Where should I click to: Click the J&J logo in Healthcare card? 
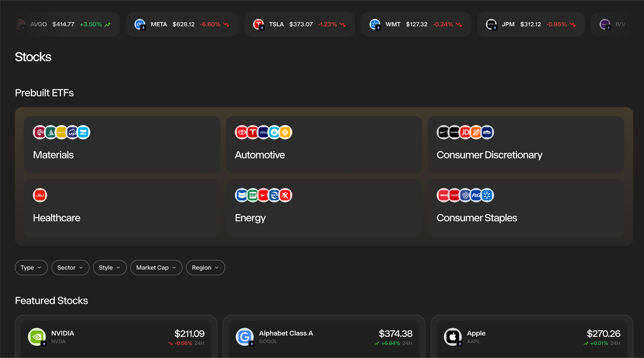tap(40, 195)
